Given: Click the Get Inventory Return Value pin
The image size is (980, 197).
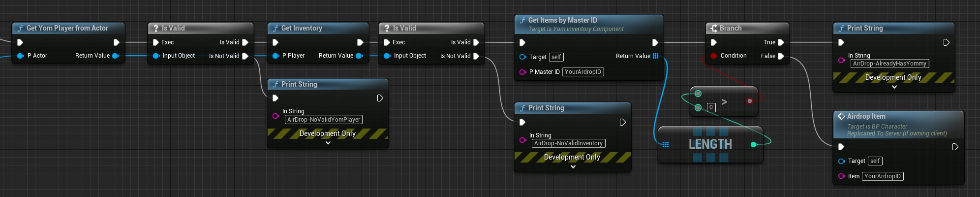Looking at the screenshot, I should pos(359,56).
